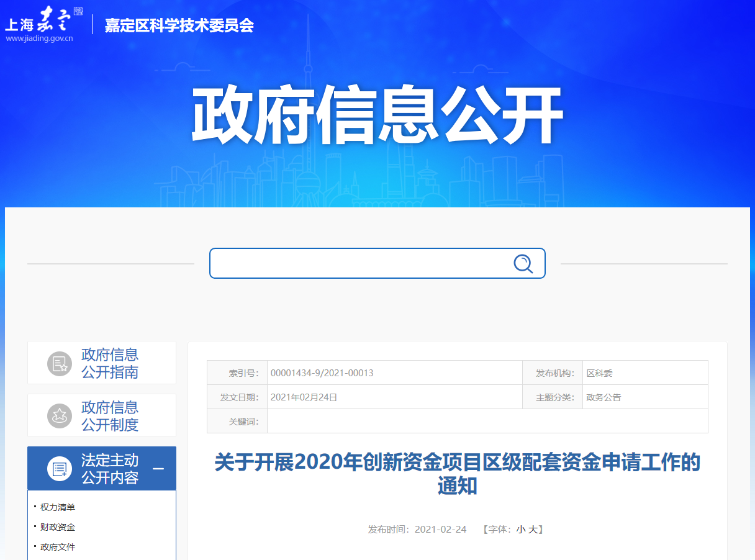Click the 关键词 label cell

[x=237, y=422]
